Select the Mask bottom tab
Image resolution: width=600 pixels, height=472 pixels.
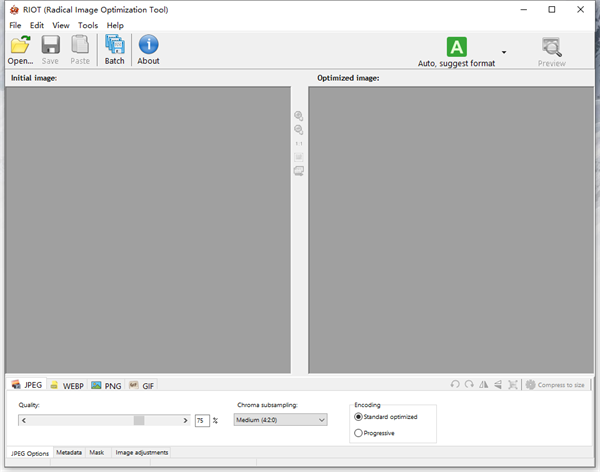point(97,452)
